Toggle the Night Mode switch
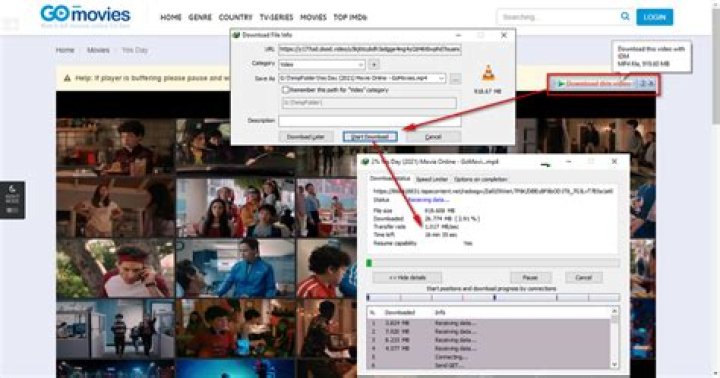Image resolution: width=720 pixels, height=378 pixels. point(12,210)
